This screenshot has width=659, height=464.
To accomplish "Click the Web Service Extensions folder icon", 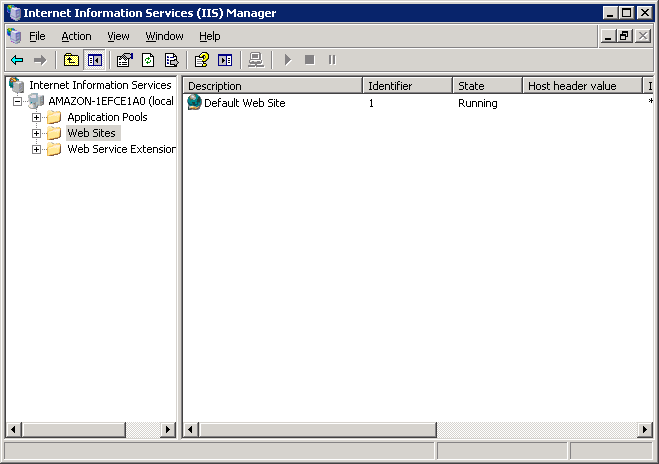I will pyautogui.click(x=54, y=149).
